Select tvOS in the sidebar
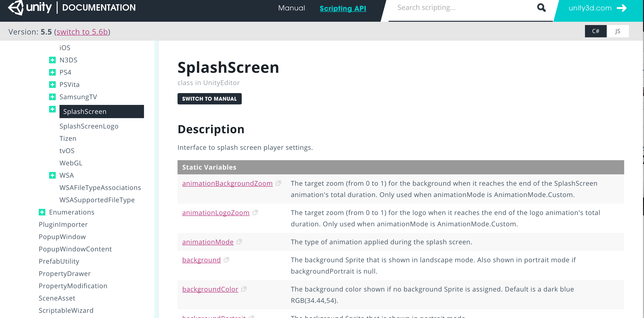 coord(67,151)
